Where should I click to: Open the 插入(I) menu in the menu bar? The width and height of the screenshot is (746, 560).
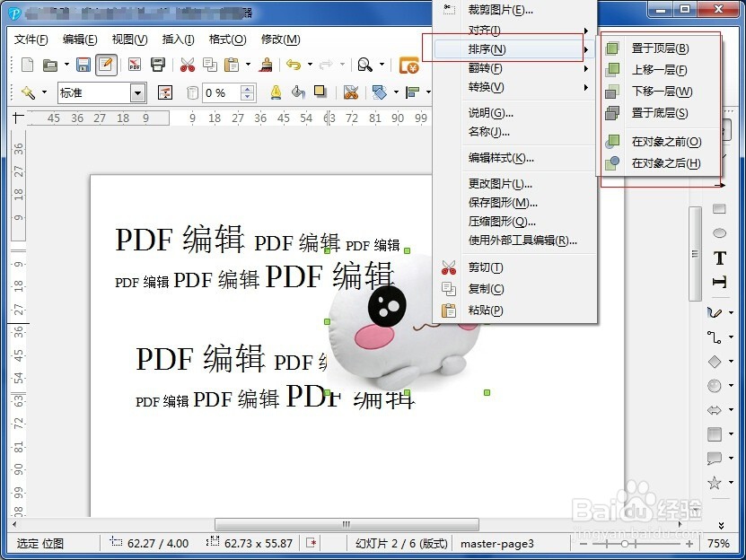pos(177,39)
